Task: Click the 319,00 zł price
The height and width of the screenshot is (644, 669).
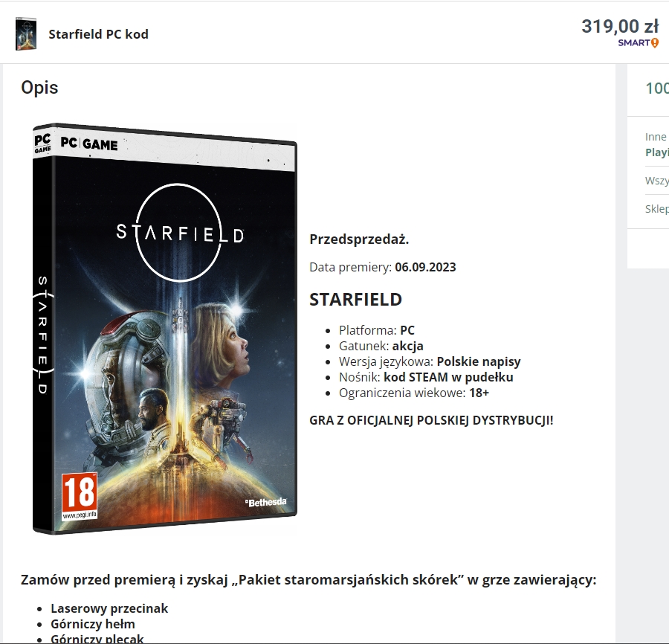Action: point(620,27)
